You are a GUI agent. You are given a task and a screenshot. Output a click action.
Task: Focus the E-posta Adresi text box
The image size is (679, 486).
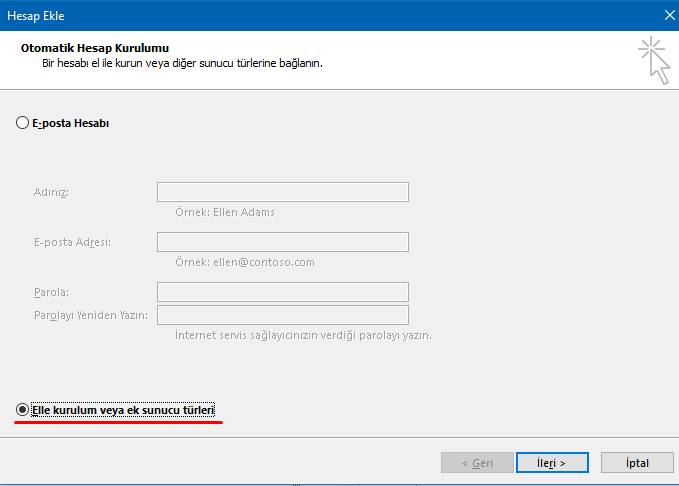(283, 242)
